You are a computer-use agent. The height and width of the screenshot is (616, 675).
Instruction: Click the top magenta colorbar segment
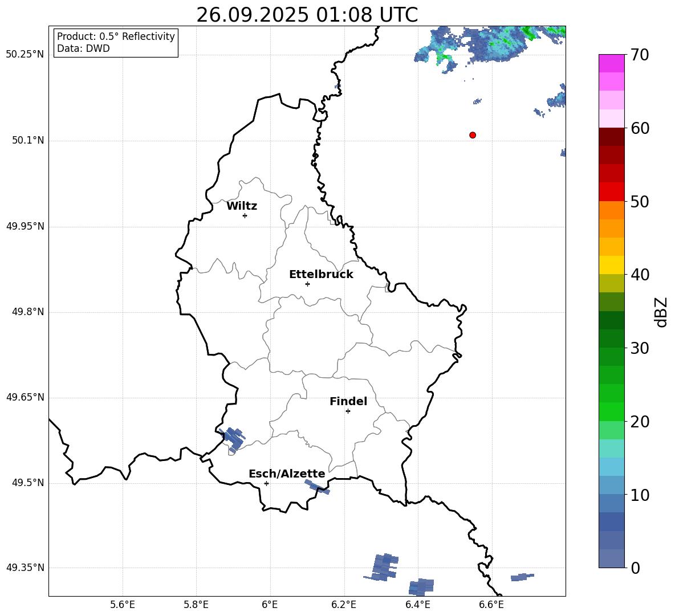[611, 63]
